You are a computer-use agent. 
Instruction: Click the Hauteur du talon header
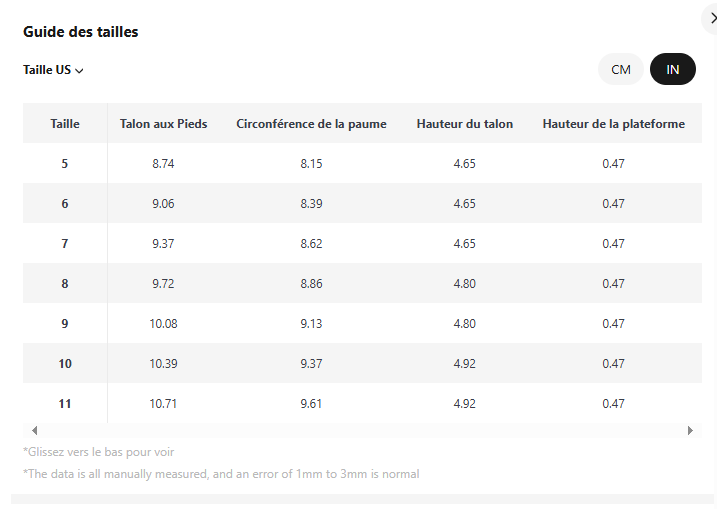[465, 124]
